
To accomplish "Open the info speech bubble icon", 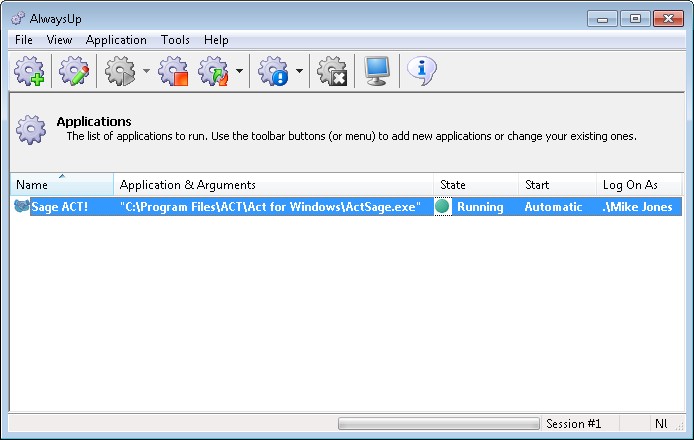I will [x=422, y=71].
